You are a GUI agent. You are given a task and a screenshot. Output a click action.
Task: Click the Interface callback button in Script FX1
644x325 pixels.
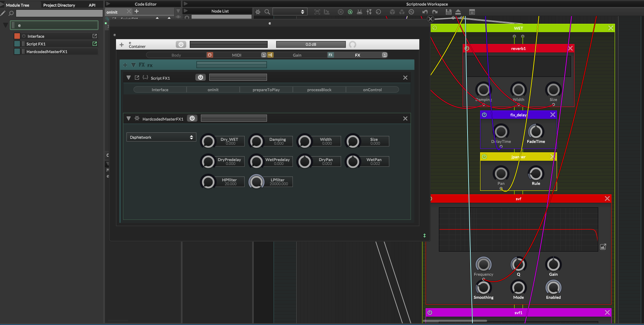160,90
